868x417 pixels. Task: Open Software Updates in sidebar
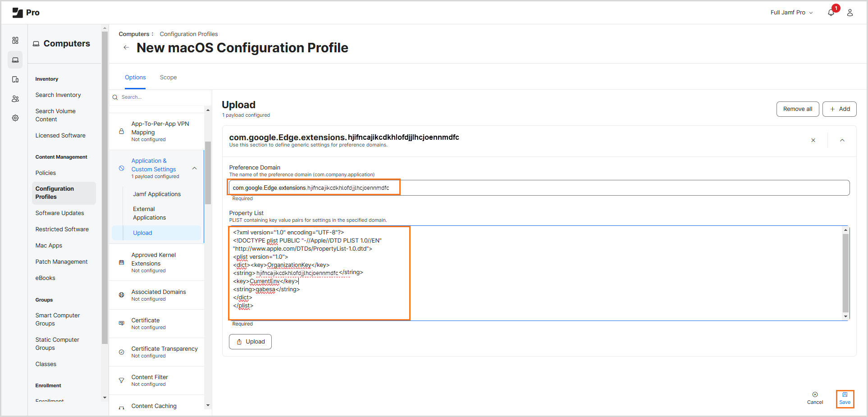[x=59, y=213]
